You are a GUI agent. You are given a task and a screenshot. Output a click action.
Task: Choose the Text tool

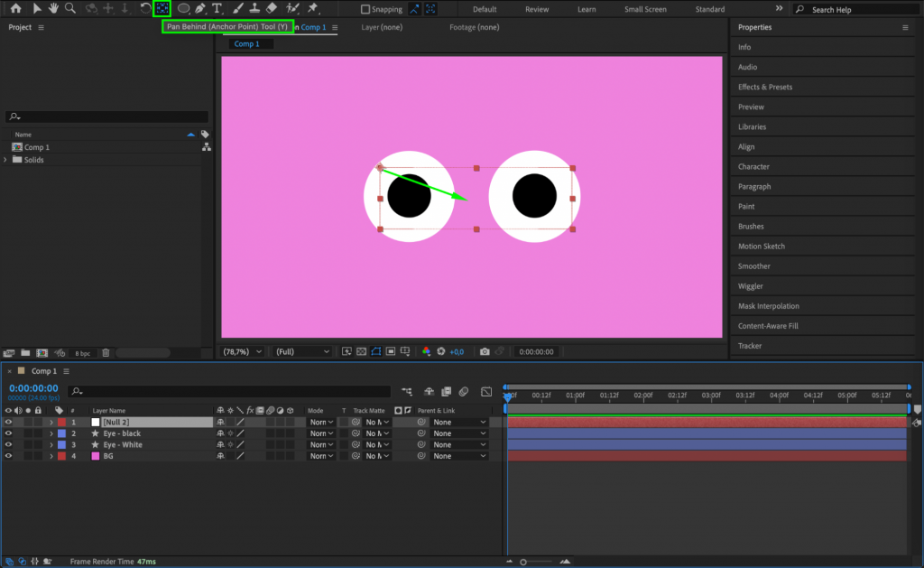(x=216, y=8)
